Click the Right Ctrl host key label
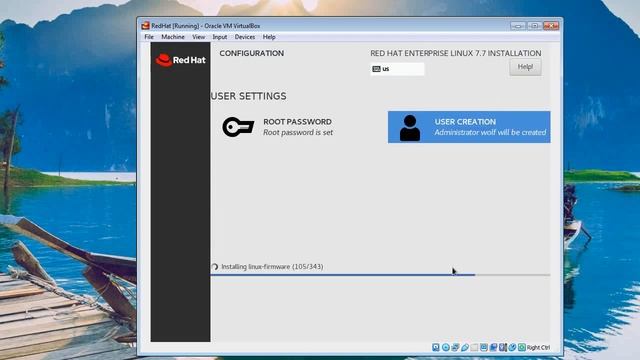 click(x=538, y=348)
